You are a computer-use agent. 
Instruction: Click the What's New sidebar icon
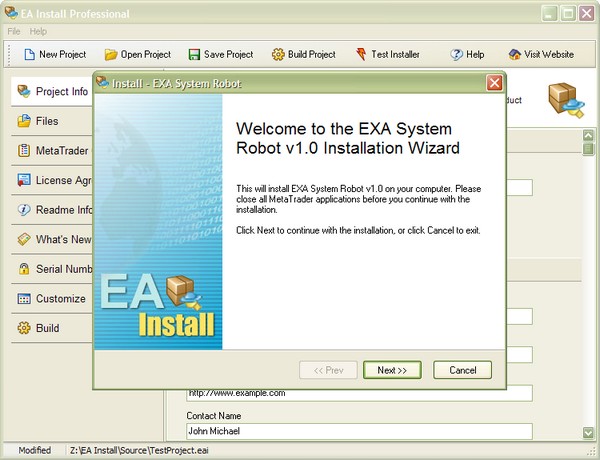(24, 240)
